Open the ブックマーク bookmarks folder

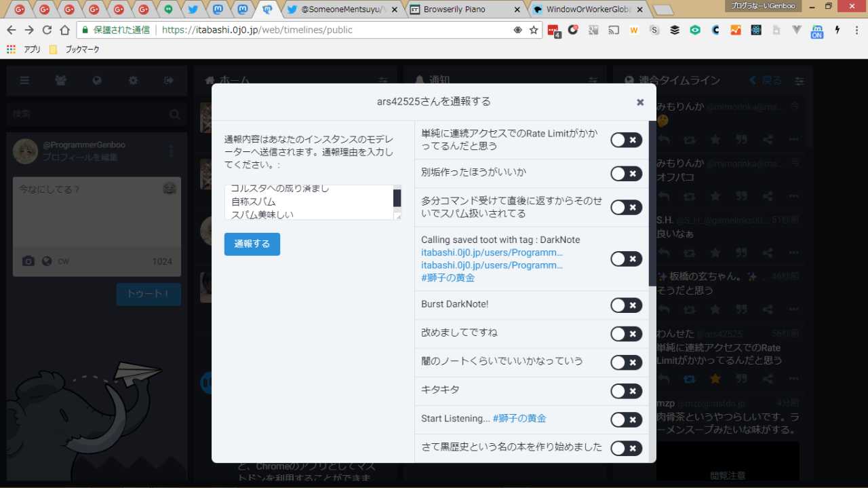[x=75, y=50]
